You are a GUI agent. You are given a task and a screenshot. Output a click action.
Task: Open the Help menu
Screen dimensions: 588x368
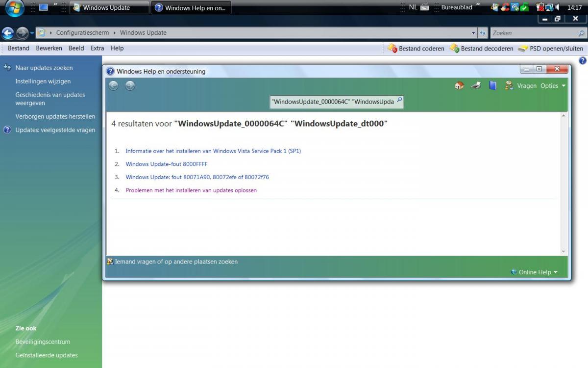click(x=117, y=48)
